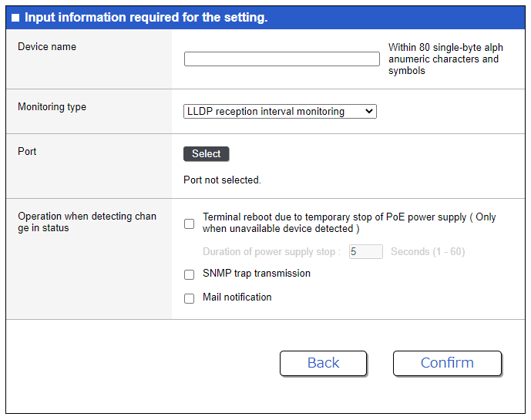Click the 'Device name' row label

[x=47, y=47]
